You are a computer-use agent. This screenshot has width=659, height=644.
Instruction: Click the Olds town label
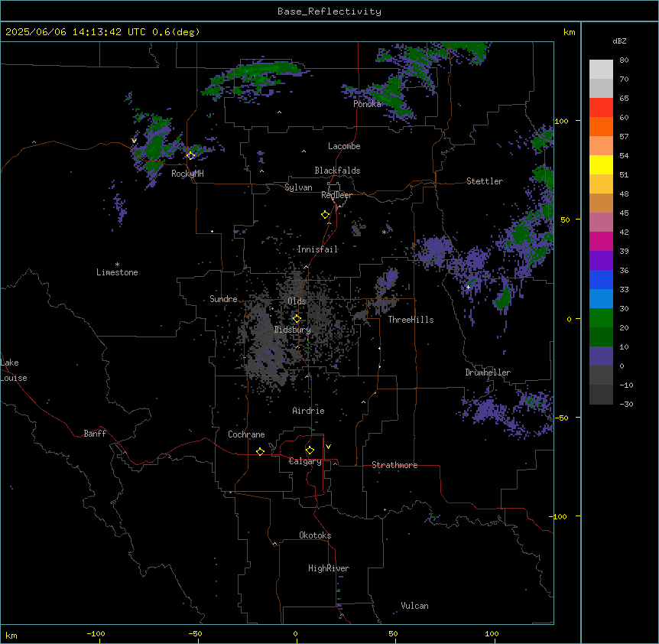[297, 301]
